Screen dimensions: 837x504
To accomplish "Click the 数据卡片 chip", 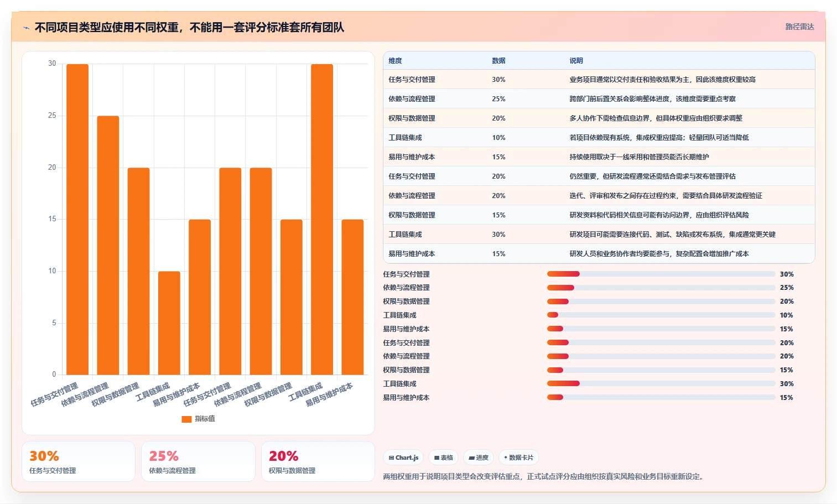I will point(518,458).
